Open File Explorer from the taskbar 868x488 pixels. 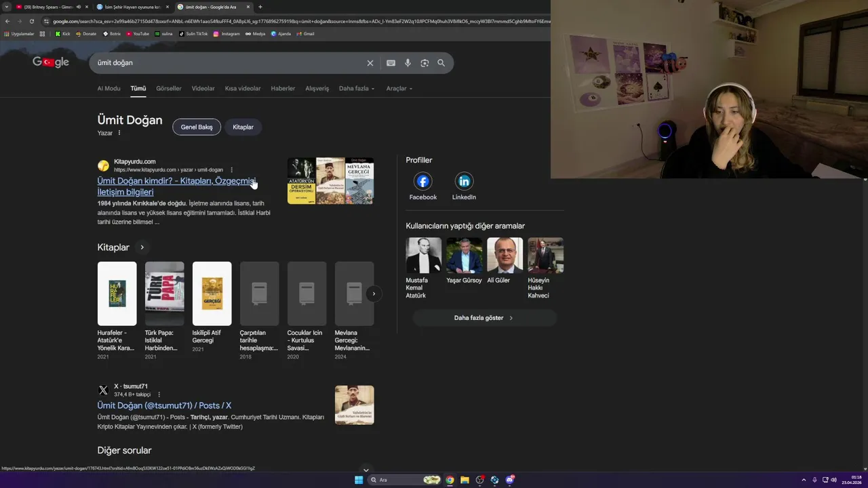coord(465,480)
